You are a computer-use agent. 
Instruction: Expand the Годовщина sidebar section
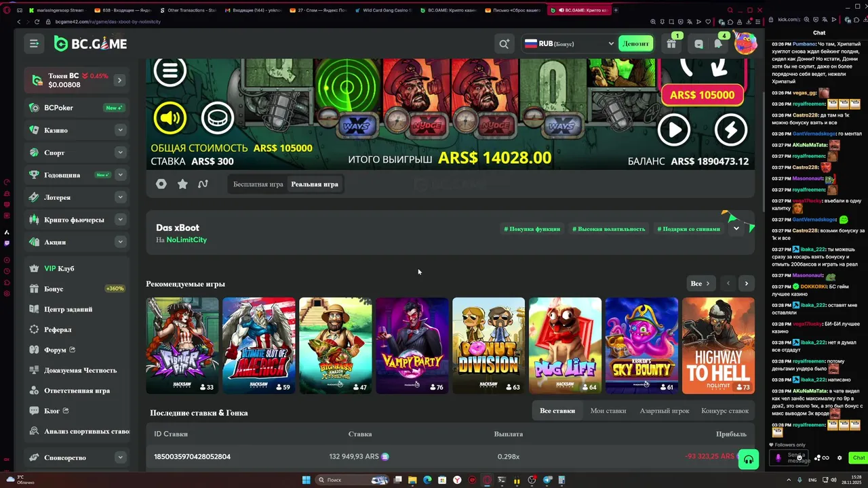tap(120, 175)
